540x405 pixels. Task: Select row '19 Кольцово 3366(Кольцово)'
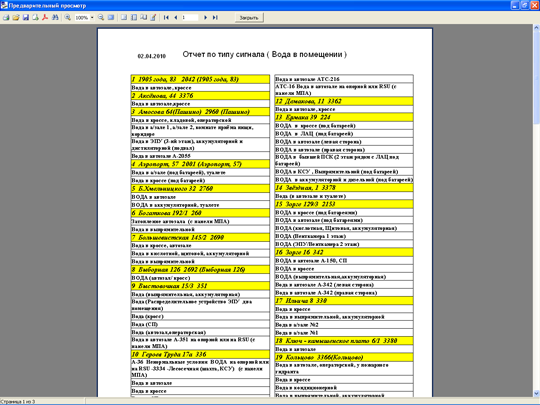pos(344,357)
